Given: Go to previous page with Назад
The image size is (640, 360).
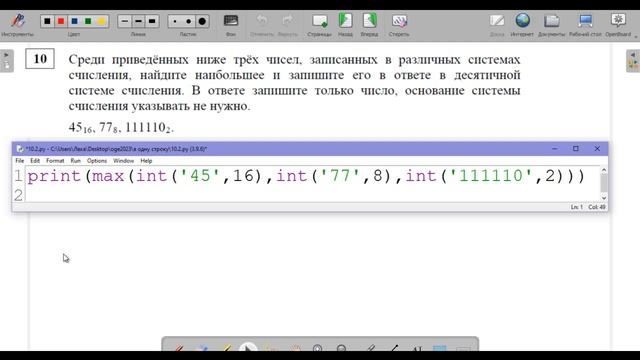Looking at the screenshot, I should pos(345,24).
